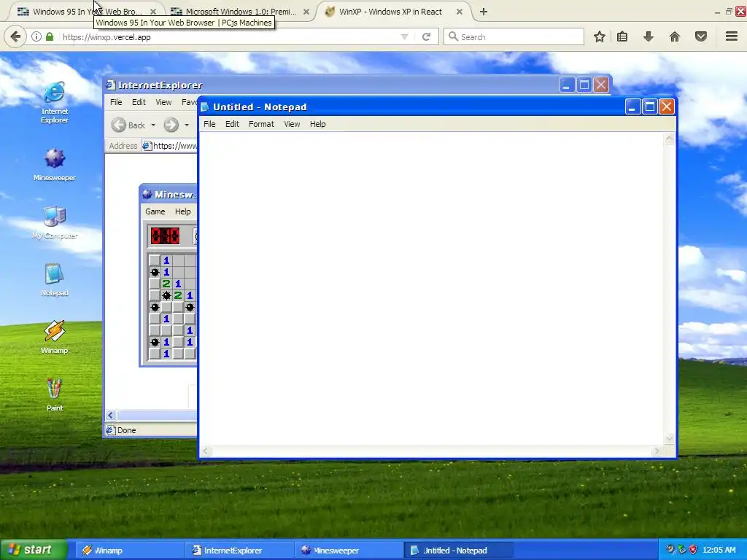Image resolution: width=747 pixels, height=560 pixels.
Task: Select InternetExplorer taskbar button
Action: (x=239, y=551)
